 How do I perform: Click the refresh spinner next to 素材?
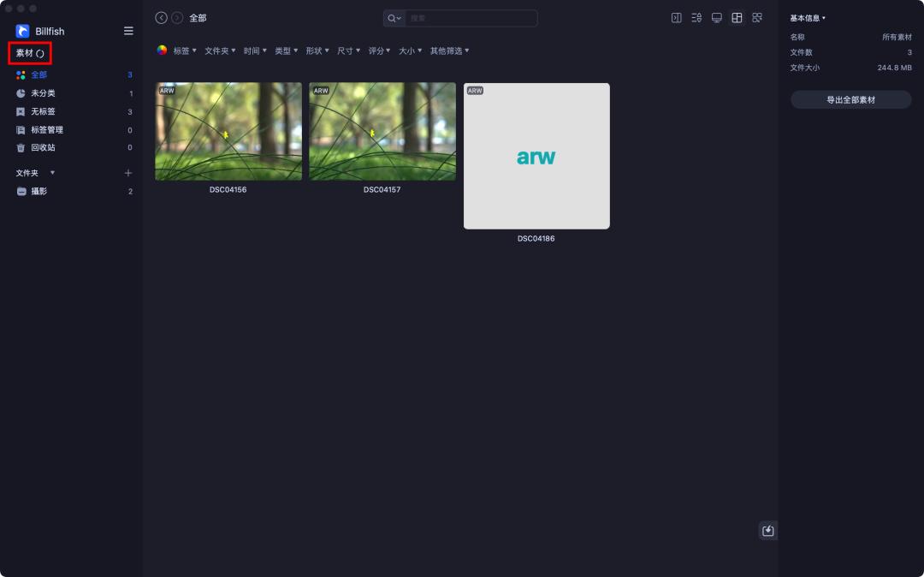pyautogui.click(x=40, y=54)
